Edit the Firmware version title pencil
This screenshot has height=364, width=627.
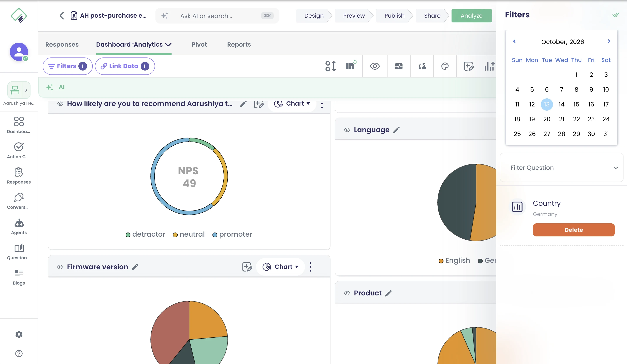pos(135,267)
